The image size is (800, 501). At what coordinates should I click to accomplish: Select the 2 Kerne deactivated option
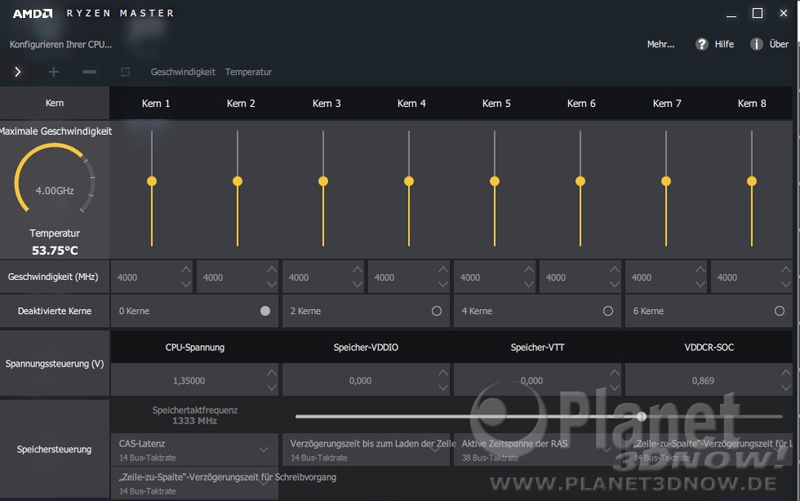(437, 311)
